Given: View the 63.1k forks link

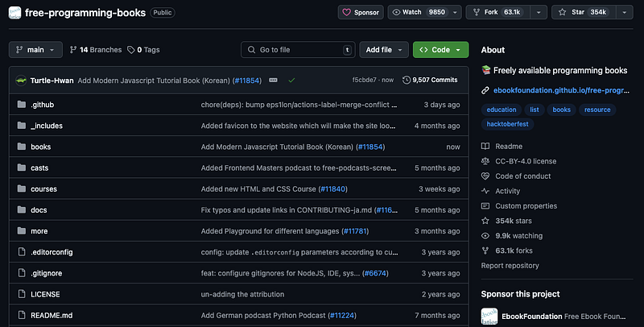Looking at the screenshot, I should pos(507,250).
